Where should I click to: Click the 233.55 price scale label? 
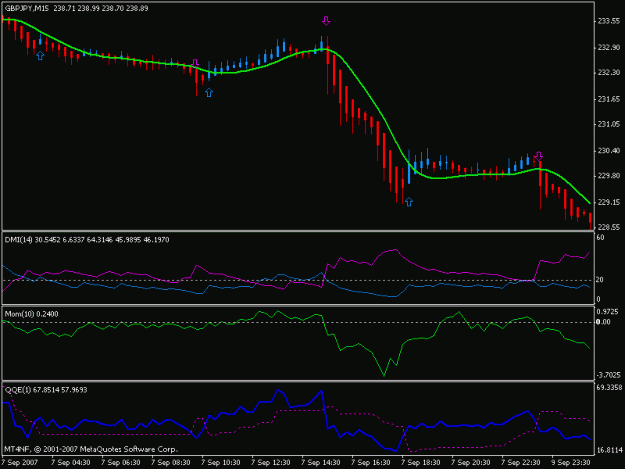tap(609, 22)
